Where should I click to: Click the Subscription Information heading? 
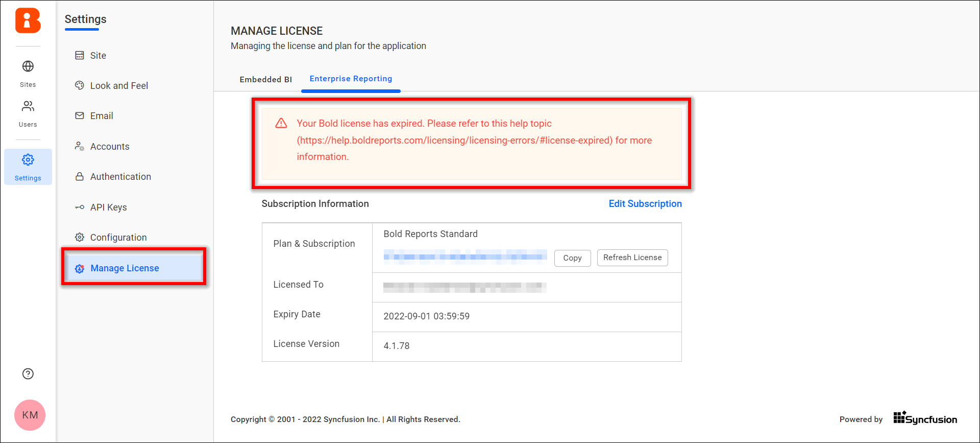coord(315,203)
